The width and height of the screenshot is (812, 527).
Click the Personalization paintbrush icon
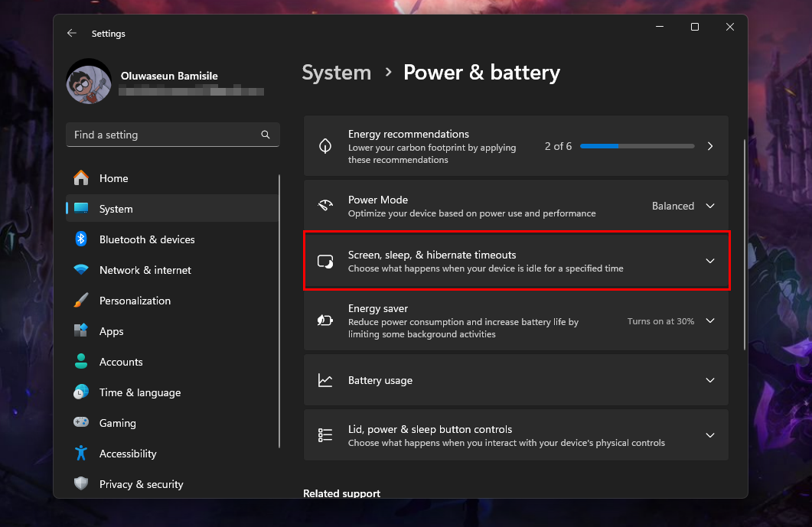[81, 301]
